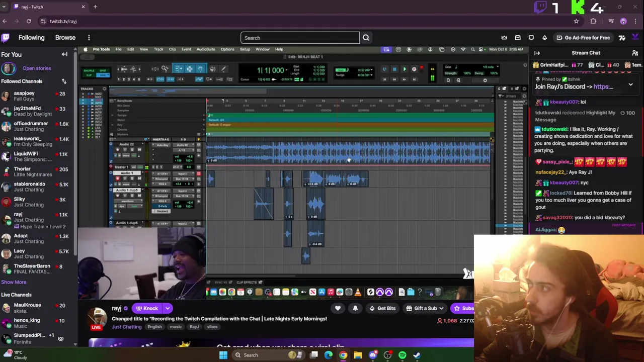Click the Twitch search magnifier button

pyautogui.click(x=366, y=38)
